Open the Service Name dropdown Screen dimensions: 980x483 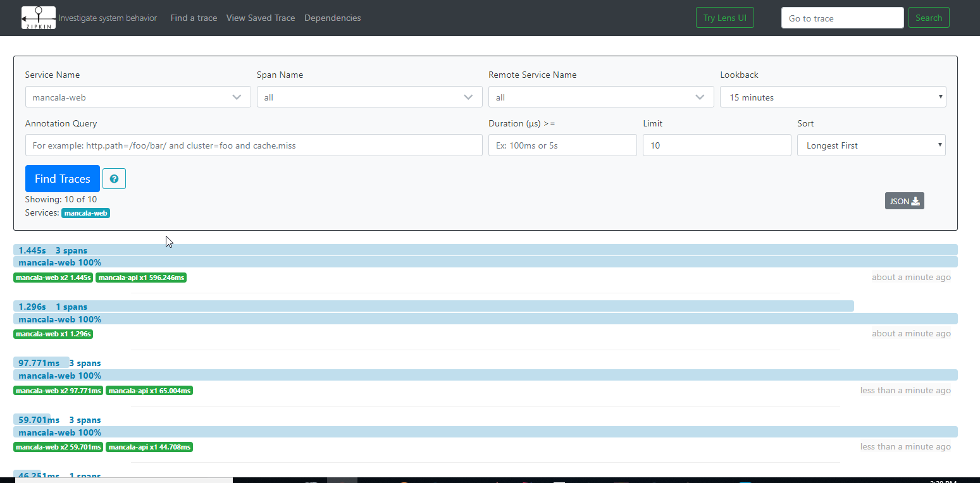coord(137,97)
